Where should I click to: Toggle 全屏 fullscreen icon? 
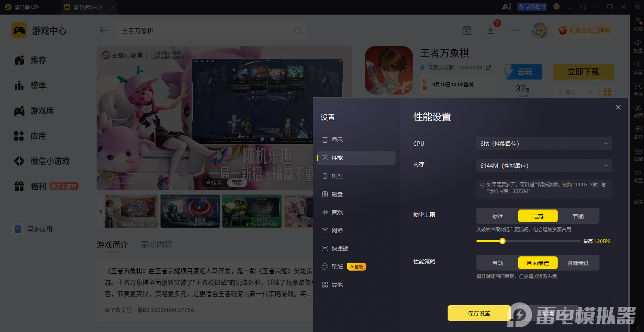pyautogui.click(x=638, y=89)
